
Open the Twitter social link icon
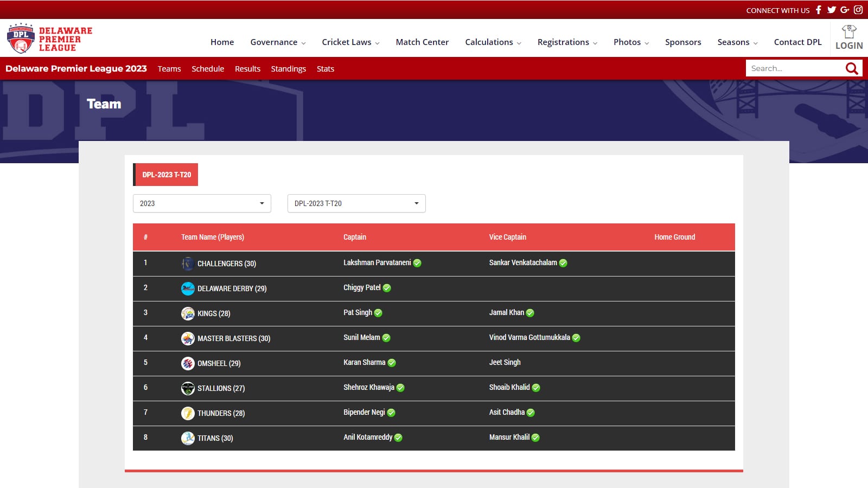point(831,10)
